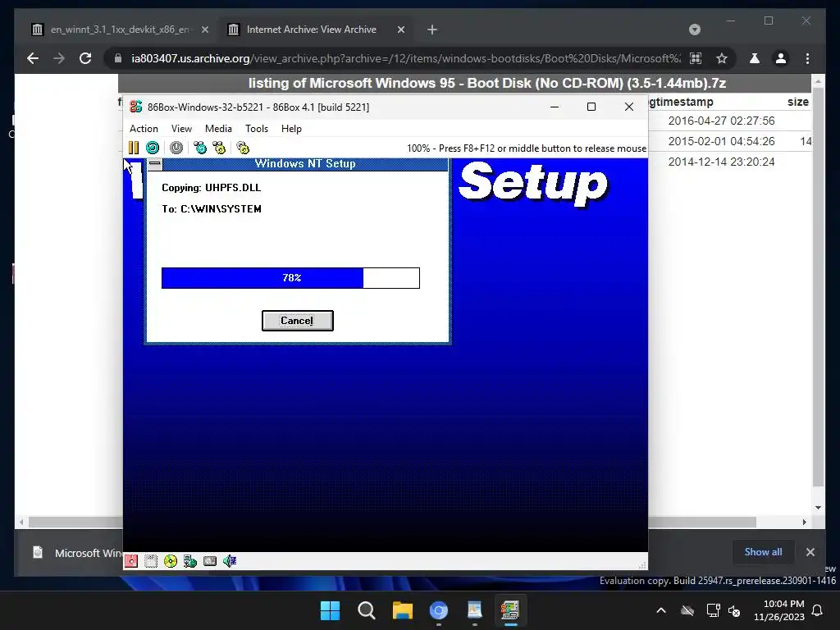Screen dimensions: 840x630
Task: Click timestamp 2016-04-27 02:27:56
Action: [x=721, y=121]
